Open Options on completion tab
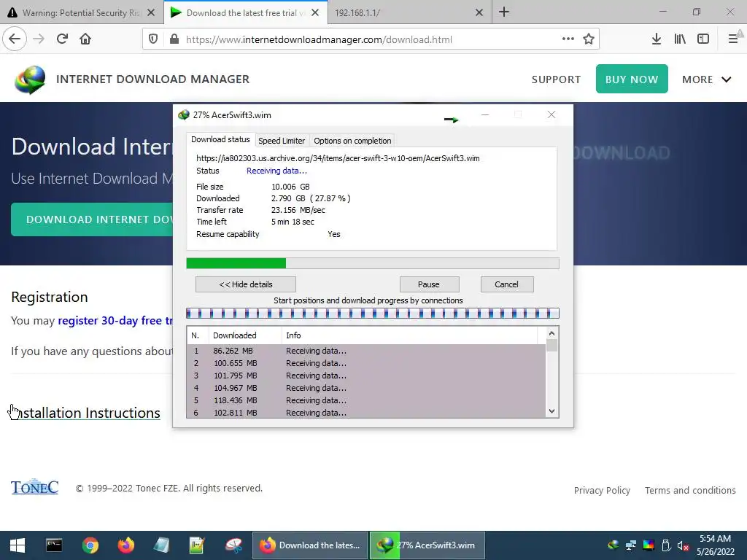 tap(352, 141)
